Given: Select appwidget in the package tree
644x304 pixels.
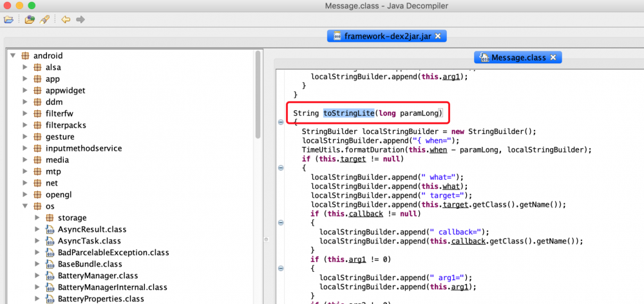Looking at the screenshot, I should (66, 90).
